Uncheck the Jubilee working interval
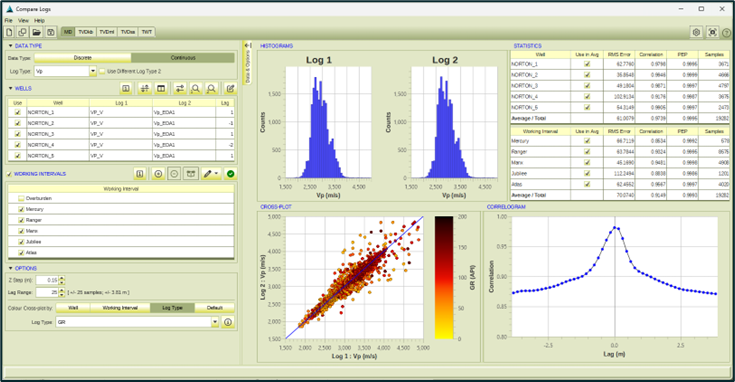Image resolution: width=735 pixels, height=382 pixels. 21,242
